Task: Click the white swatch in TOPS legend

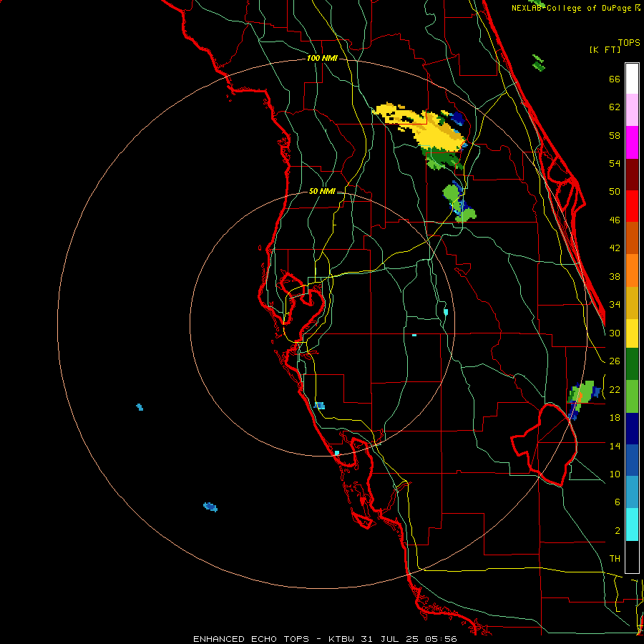Action: [x=632, y=79]
